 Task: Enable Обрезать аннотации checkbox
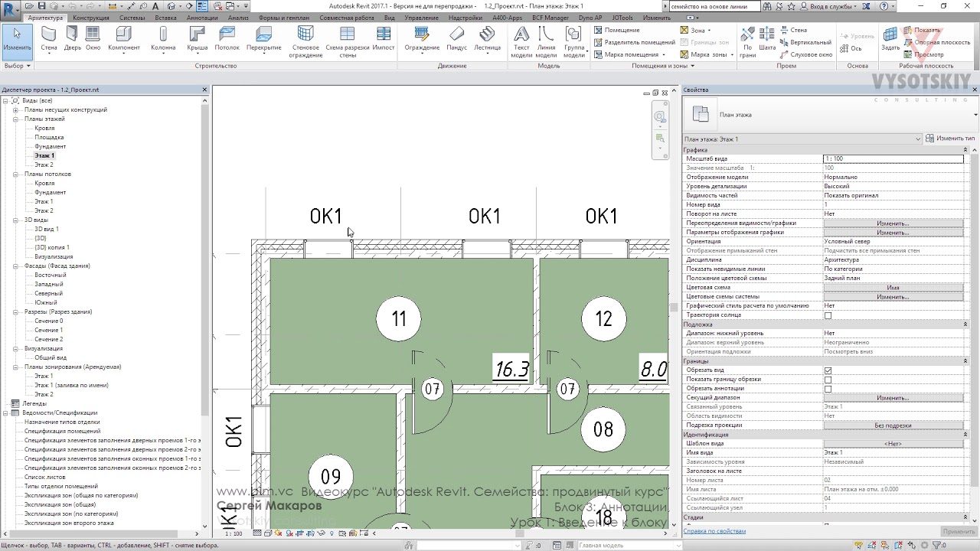point(828,389)
